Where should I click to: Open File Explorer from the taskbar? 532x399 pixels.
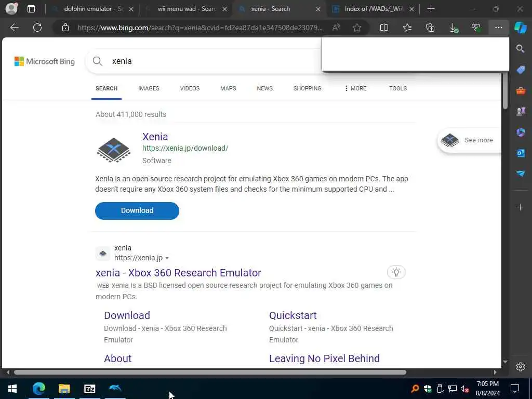(x=64, y=389)
